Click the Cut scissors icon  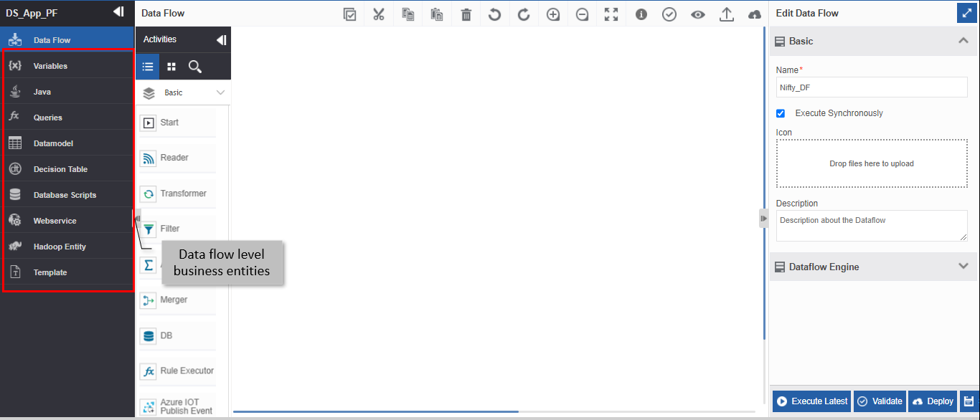coord(380,14)
